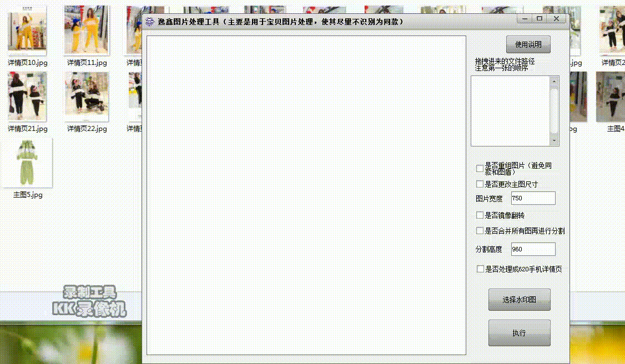The height and width of the screenshot is (364, 625).
Task: Check the 是否更改主图尺寸 option
Action: tap(480, 184)
